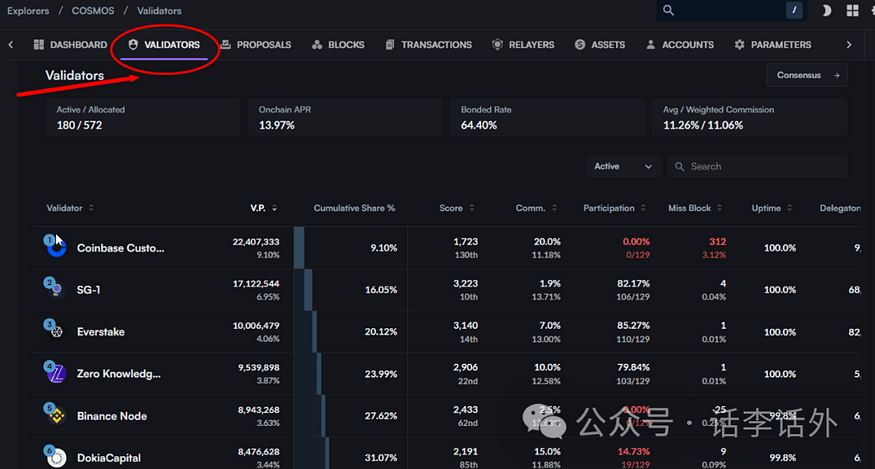Go to COSMOS breadcrumb
Image resolution: width=875 pixels, height=469 pixels.
click(x=93, y=11)
